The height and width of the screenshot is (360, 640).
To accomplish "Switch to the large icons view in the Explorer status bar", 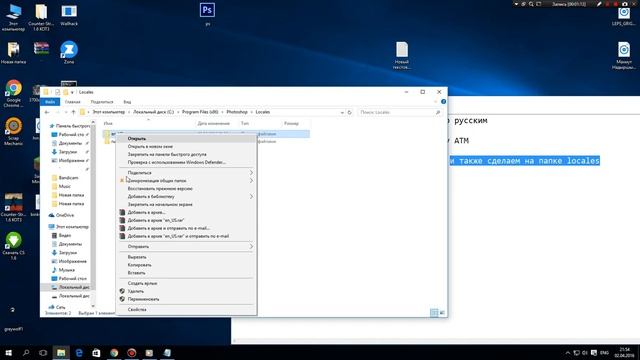I will point(442,313).
